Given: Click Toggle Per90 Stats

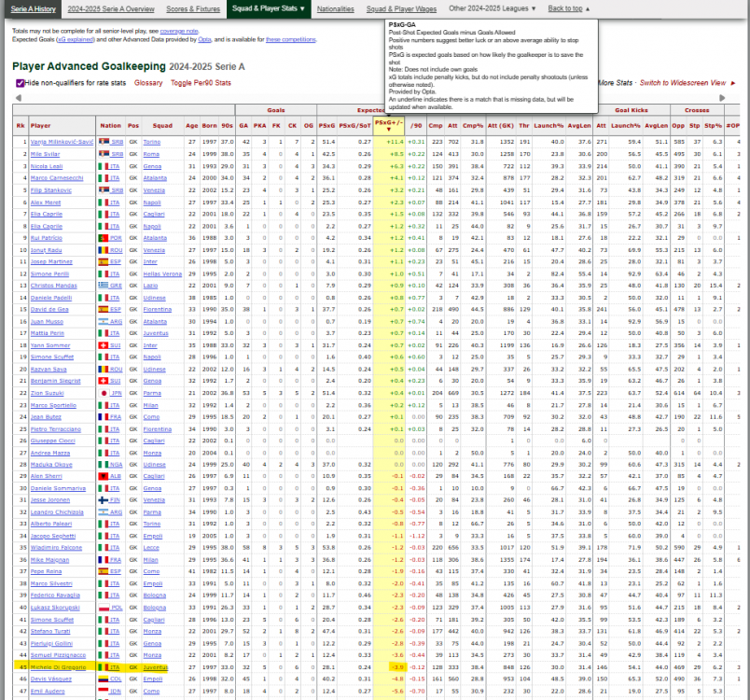Looking at the screenshot, I should [x=201, y=83].
